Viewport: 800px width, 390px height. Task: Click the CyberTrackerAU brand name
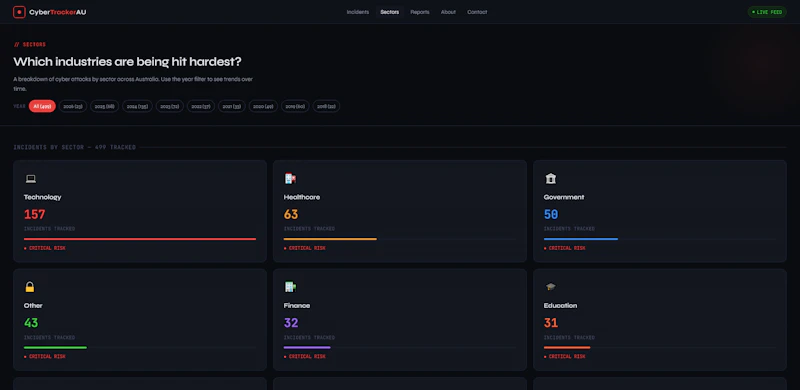[58, 12]
